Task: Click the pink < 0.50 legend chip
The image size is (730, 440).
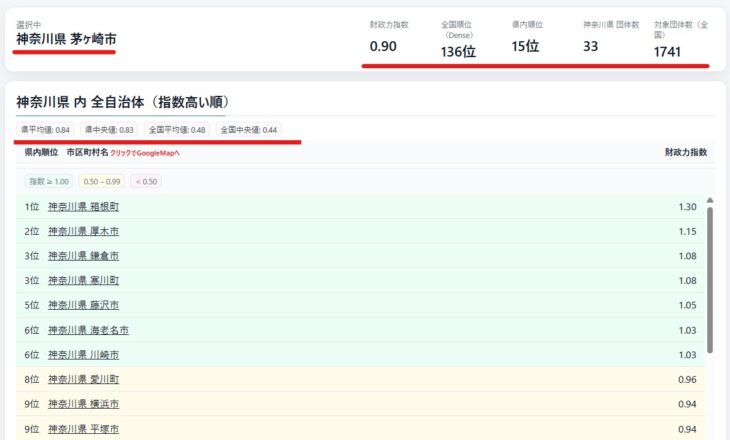Action: coord(145,181)
